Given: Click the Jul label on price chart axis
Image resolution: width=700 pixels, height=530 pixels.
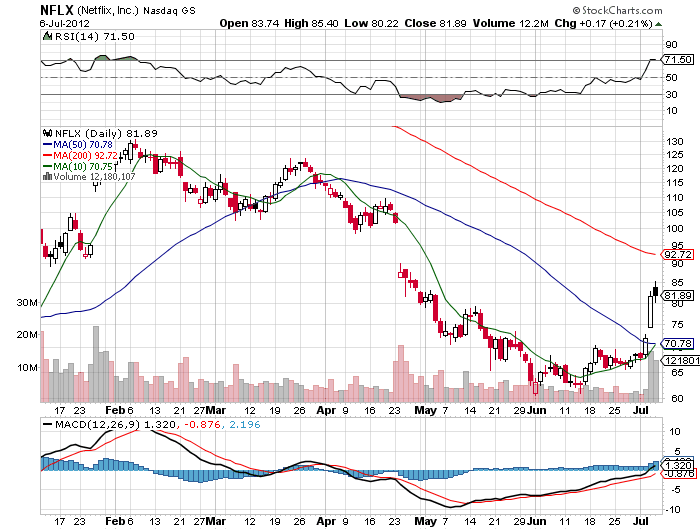Looking at the screenshot, I should click(641, 410).
